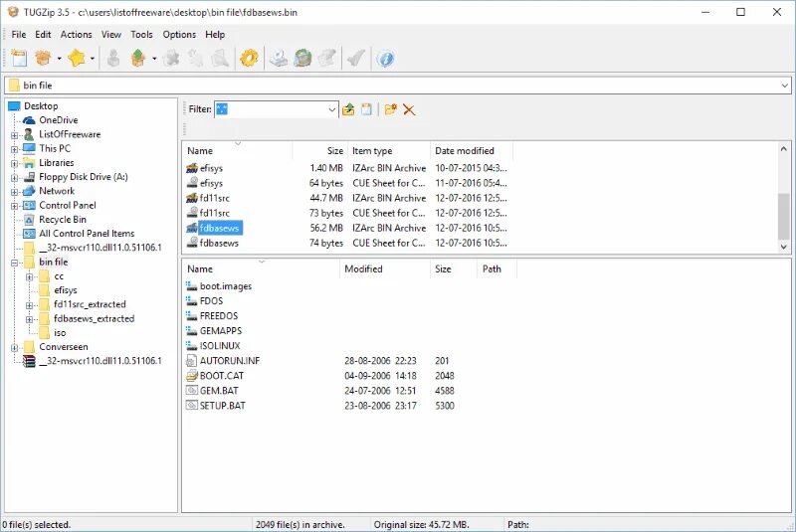Expand the Libraries tree node
This screenshot has height=532, width=796.
tap(14, 164)
